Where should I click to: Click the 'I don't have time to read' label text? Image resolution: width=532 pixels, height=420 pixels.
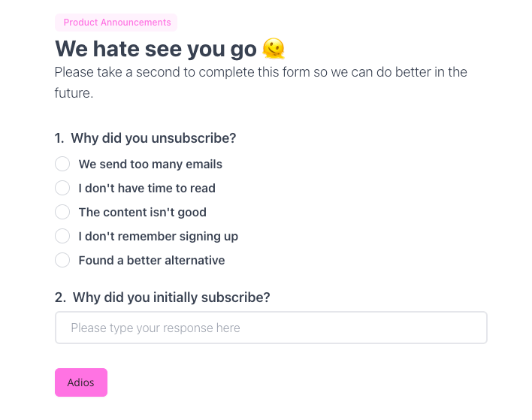point(147,189)
